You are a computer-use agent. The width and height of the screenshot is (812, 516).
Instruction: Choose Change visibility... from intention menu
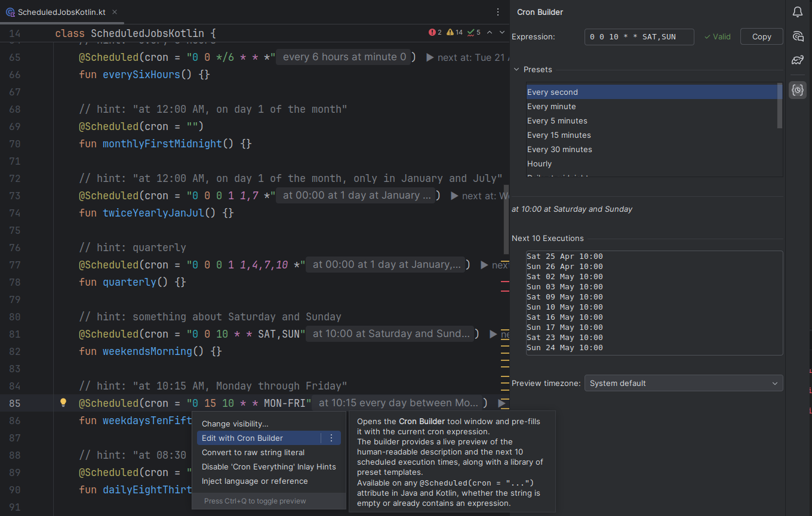(x=269, y=424)
